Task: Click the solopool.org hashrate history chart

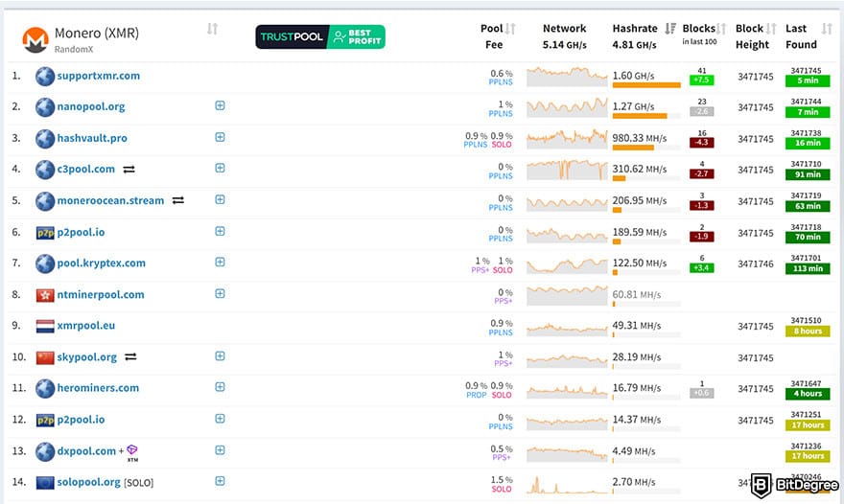Action: pyautogui.click(x=567, y=484)
